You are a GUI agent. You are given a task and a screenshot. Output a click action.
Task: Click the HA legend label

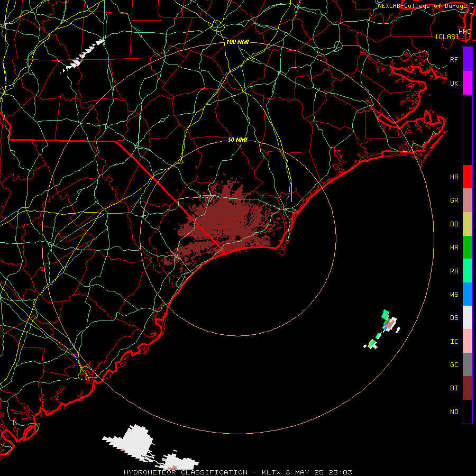pos(454,177)
